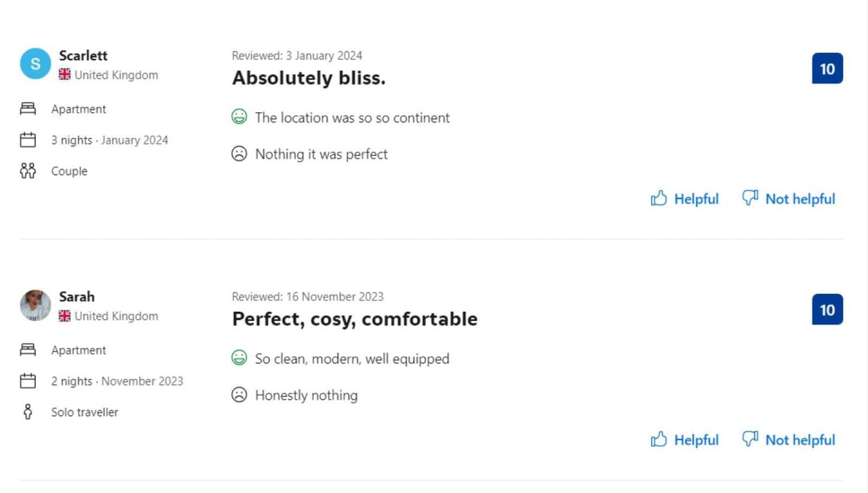The width and height of the screenshot is (868, 493).
Task: Click the bed icon beside Scarlett's Apartment
Action: (28, 109)
